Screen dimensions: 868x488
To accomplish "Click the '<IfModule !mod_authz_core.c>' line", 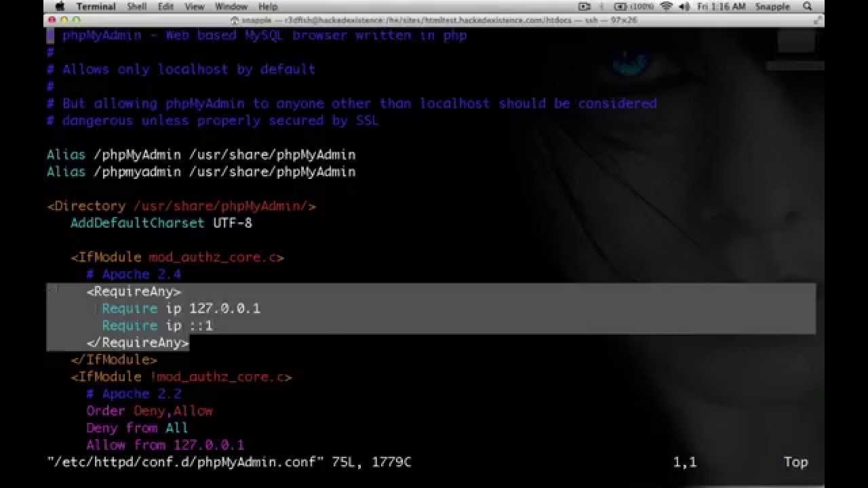I will point(181,377).
